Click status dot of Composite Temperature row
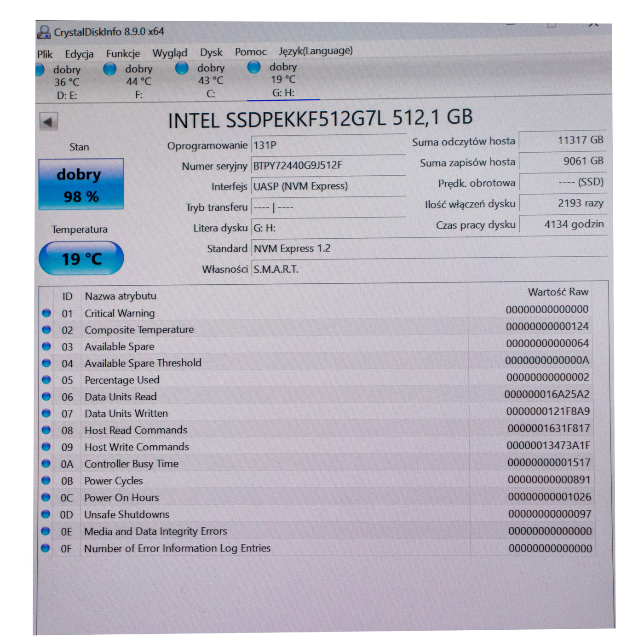Screen dimensions: 644x644 pos(46,329)
